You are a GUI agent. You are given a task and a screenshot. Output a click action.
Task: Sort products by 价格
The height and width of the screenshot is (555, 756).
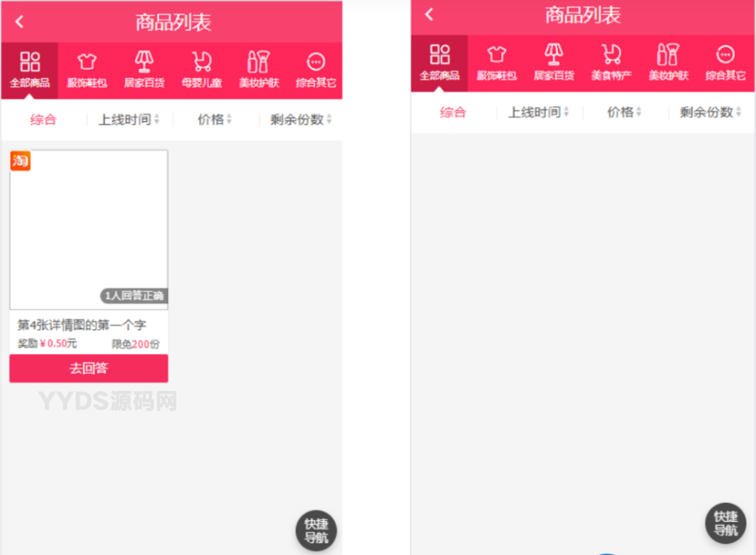pyautogui.click(x=211, y=118)
